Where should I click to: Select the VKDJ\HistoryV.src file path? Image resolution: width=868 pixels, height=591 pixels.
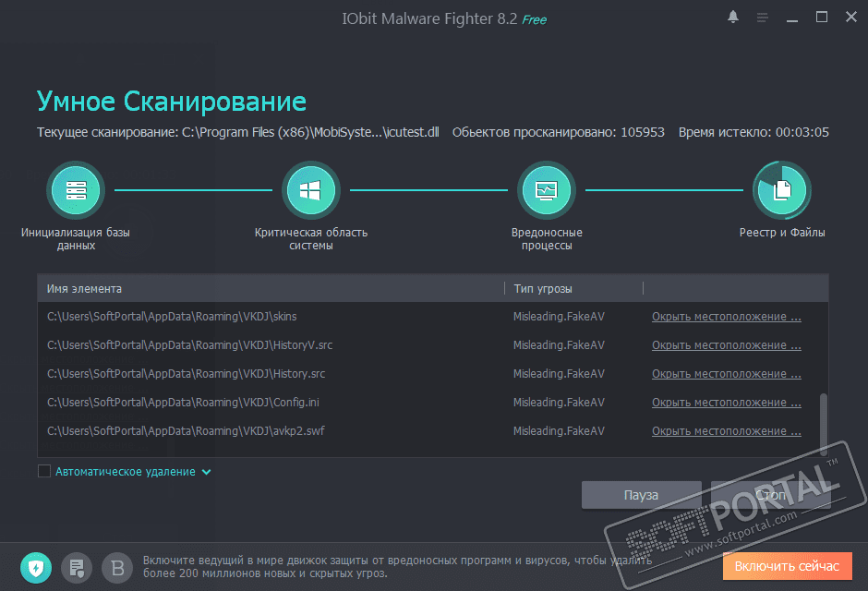coord(190,345)
